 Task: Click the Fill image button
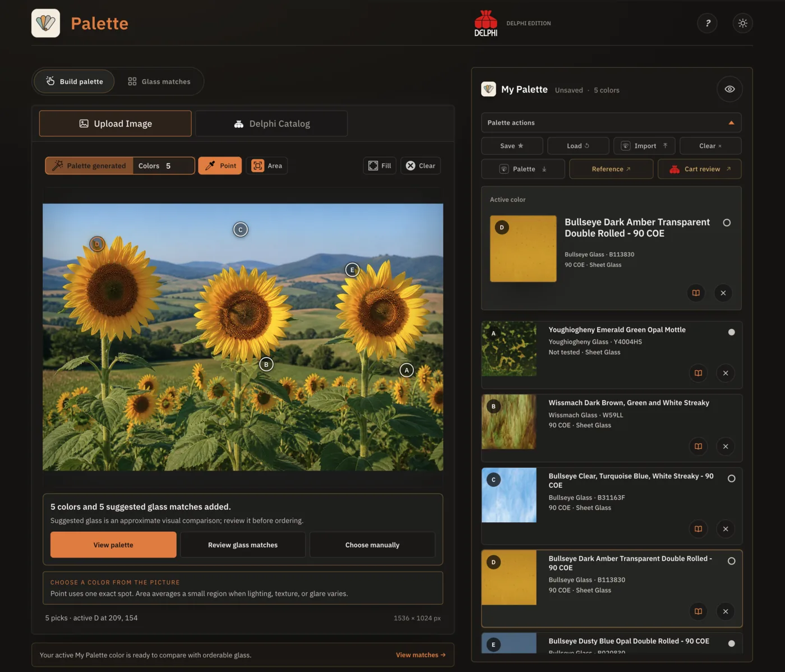coord(380,165)
